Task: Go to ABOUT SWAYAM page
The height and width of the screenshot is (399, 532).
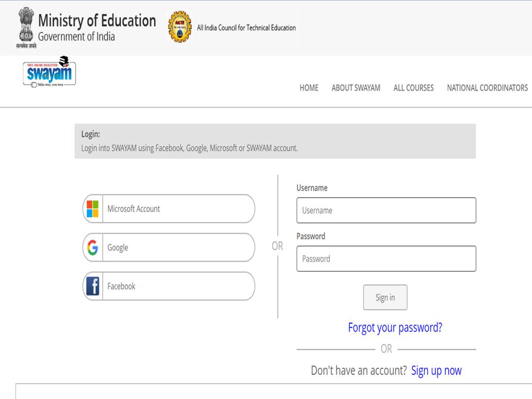Action: [356, 88]
